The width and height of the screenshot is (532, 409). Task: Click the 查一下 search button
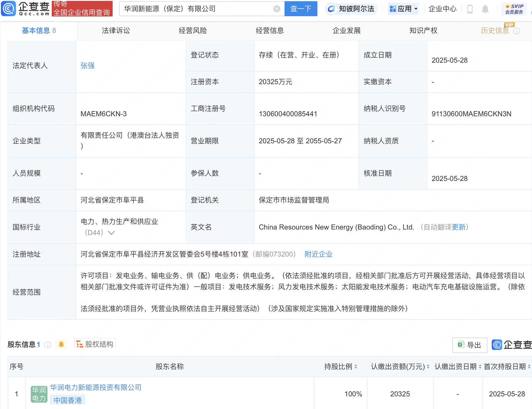tap(301, 9)
